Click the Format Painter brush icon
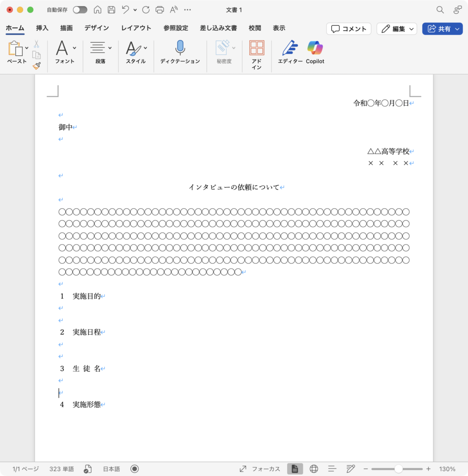The width and height of the screenshot is (468, 476). (x=36, y=66)
